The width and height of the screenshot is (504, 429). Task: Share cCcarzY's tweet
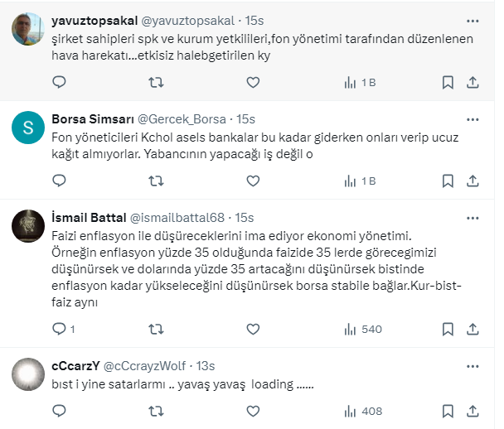473,410
